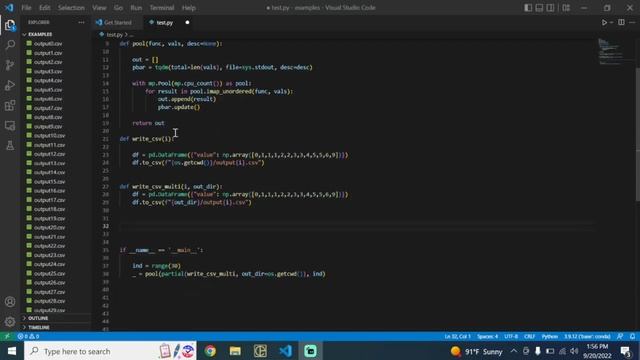Open output28.csv in the explorer
This screenshot has width=640, height=360.
click(x=49, y=301)
